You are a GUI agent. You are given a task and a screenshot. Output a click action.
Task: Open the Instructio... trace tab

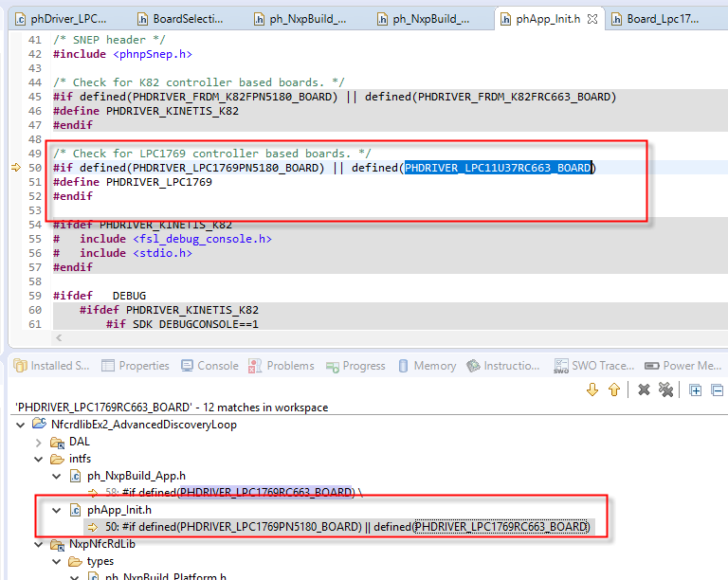503,366
